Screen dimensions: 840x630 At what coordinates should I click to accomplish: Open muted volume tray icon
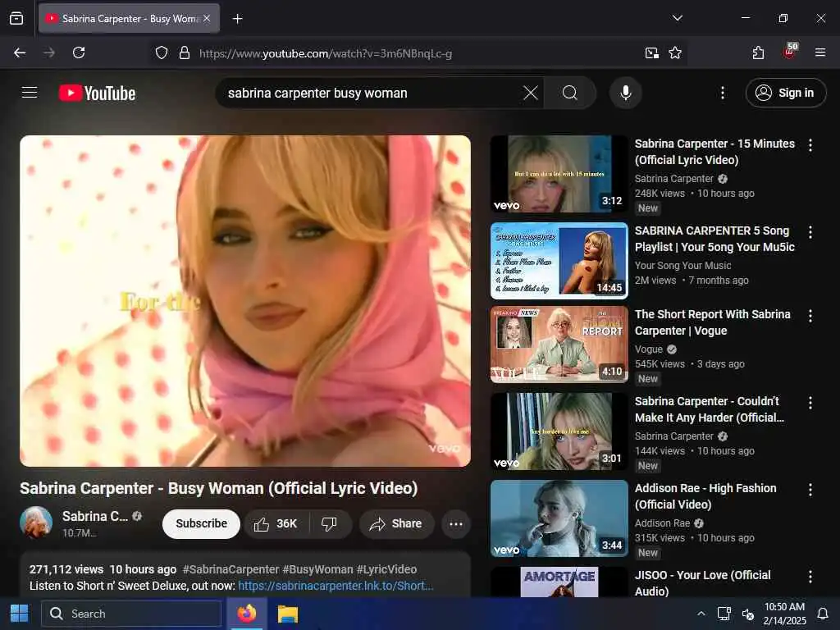point(748,614)
